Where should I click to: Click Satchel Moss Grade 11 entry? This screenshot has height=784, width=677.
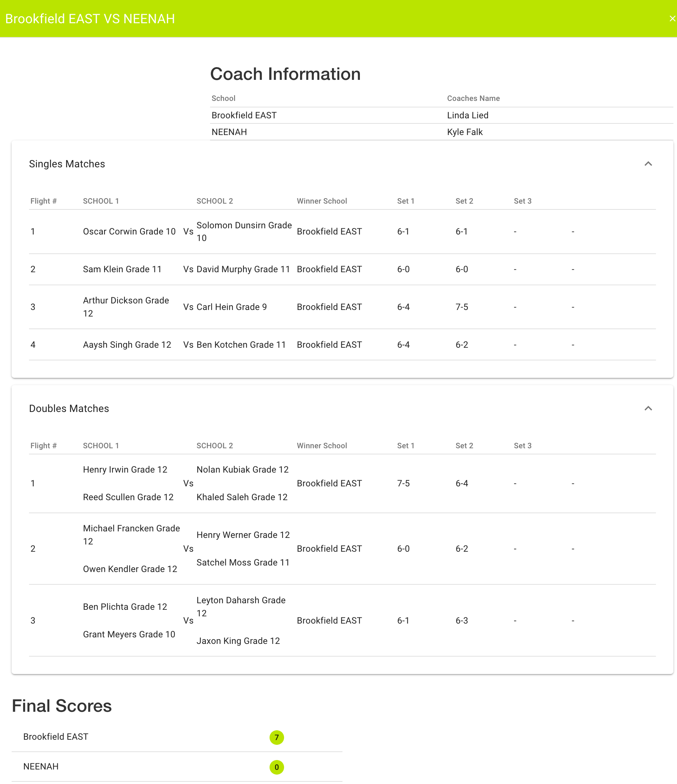click(243, 563)
